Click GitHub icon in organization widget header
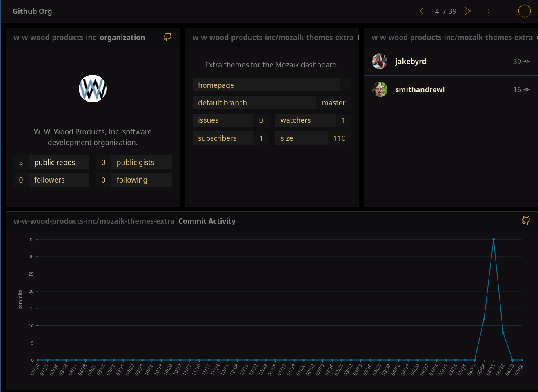Viewport: 538px width, 392px height. click(167, 37)
